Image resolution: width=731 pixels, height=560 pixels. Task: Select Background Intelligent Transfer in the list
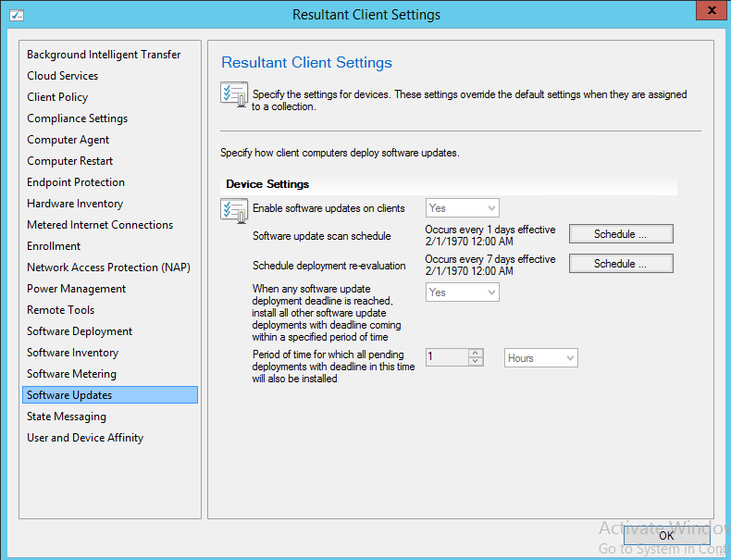tap(104, 55)
